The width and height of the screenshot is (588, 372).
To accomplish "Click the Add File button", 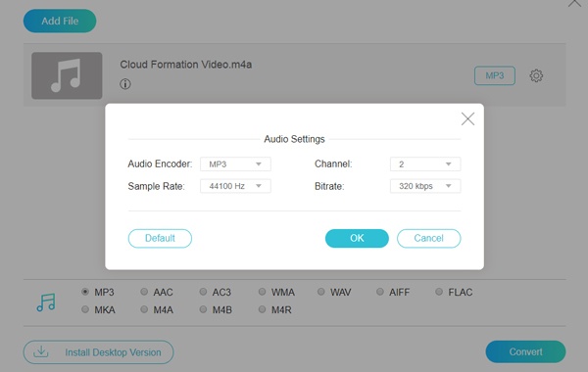I will [60, 21].
